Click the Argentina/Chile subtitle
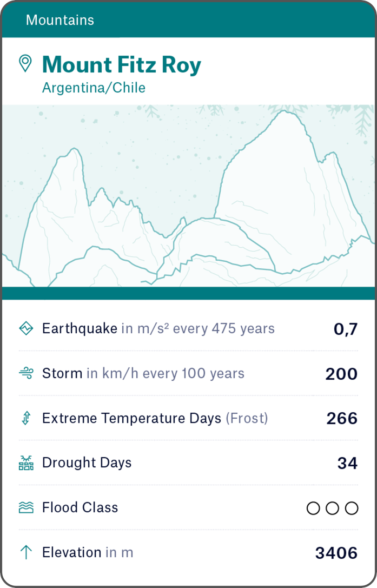The height and width of the screenshot is (588, 377). pyautogui.click(x=94, y=88)
